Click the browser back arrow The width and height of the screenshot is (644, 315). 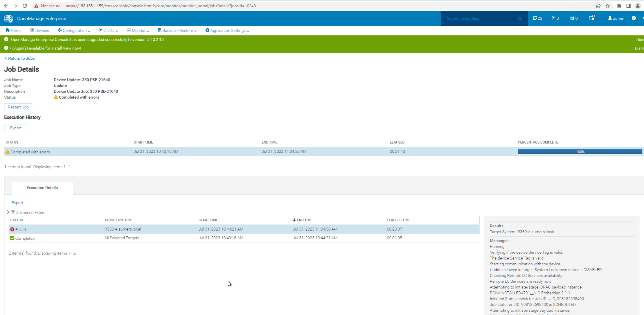[x=6, y=6]
